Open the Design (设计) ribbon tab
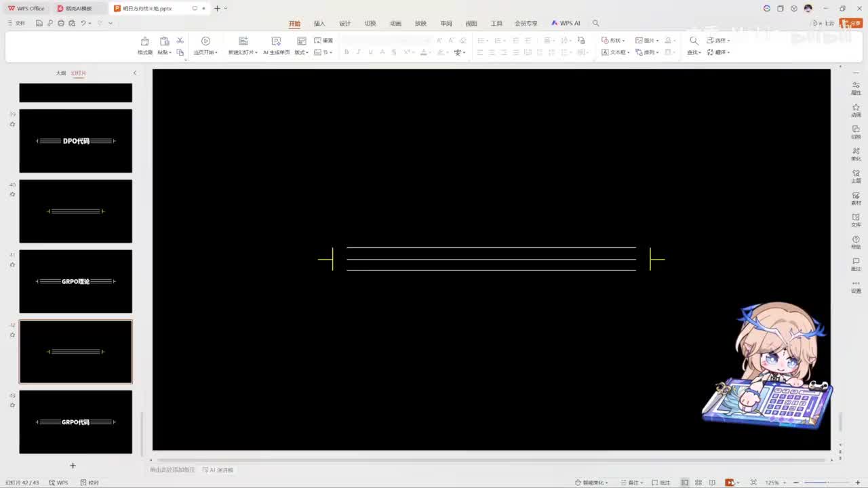The height and width of the screenshot is (488, 868). point(344,23)
